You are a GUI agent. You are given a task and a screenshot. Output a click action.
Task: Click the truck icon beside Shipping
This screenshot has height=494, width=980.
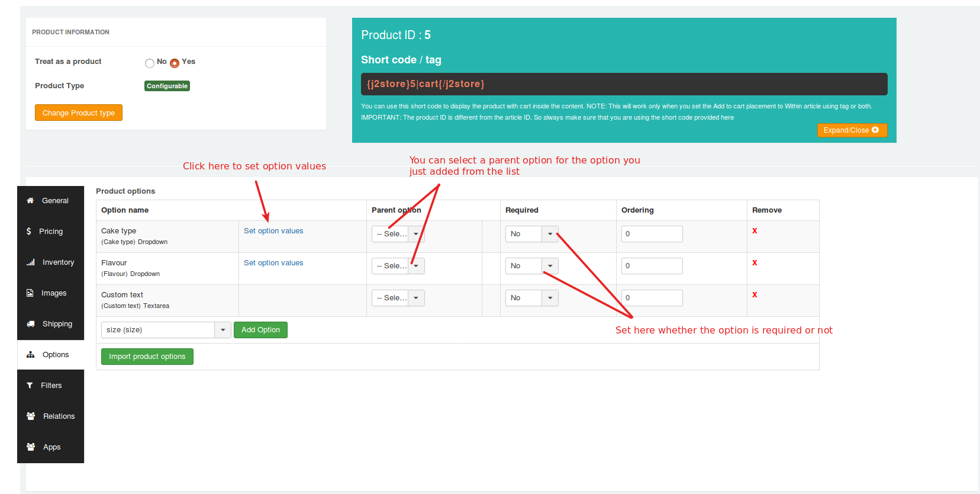[30, 324]
